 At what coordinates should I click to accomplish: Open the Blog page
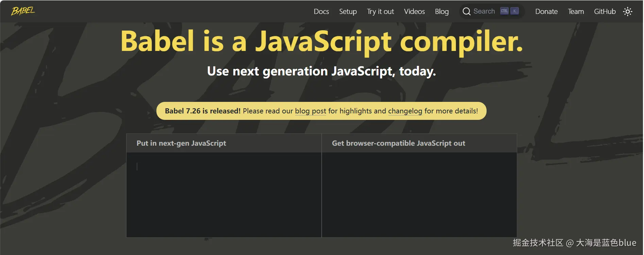coord(442,12)
